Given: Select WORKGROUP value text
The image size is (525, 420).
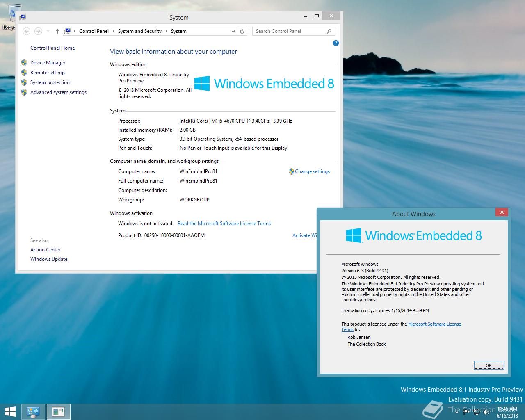Looking at the screenshot, I should 194,200.
